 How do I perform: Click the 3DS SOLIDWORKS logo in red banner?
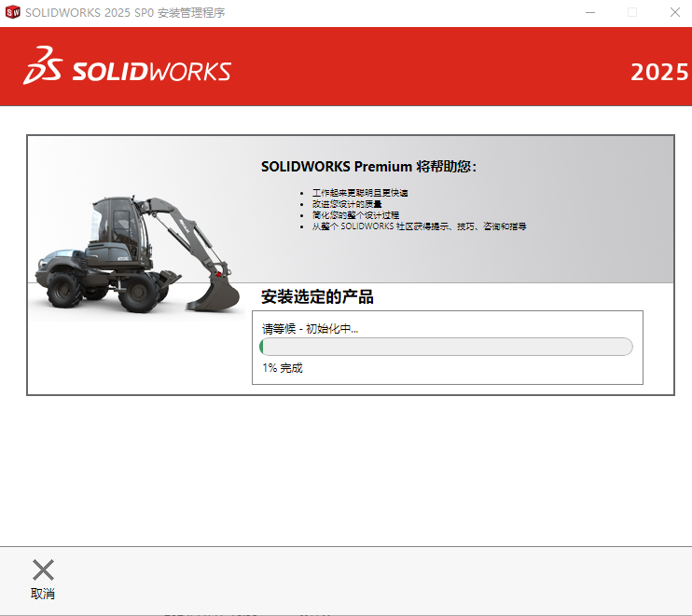point(127,66)
